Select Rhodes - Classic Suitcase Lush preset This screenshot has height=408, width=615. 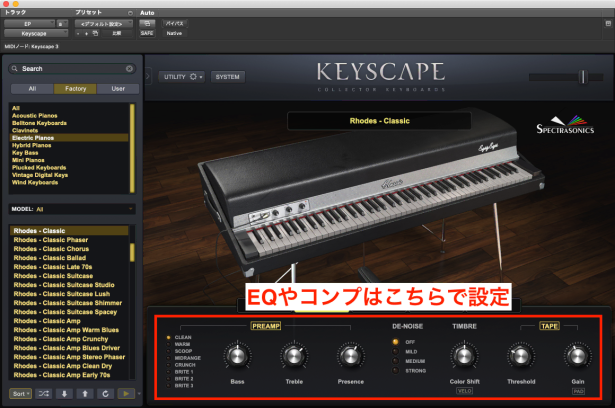(62, 294)
